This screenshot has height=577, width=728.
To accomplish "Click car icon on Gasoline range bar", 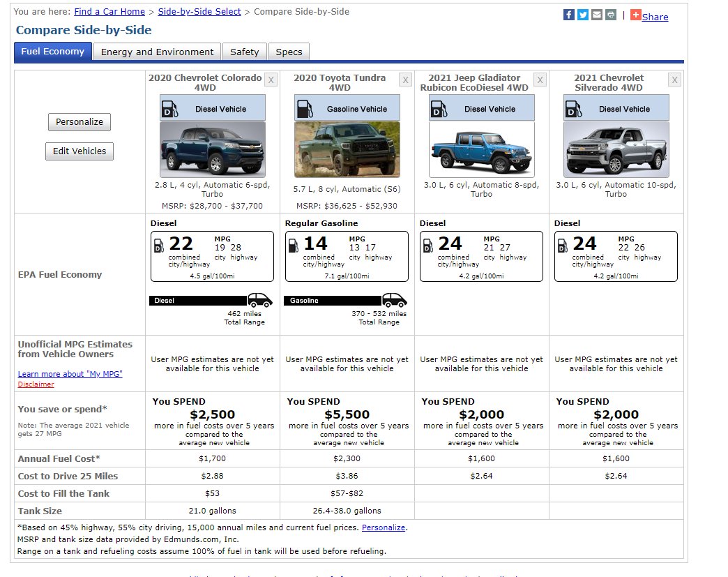I will [394, 300].
